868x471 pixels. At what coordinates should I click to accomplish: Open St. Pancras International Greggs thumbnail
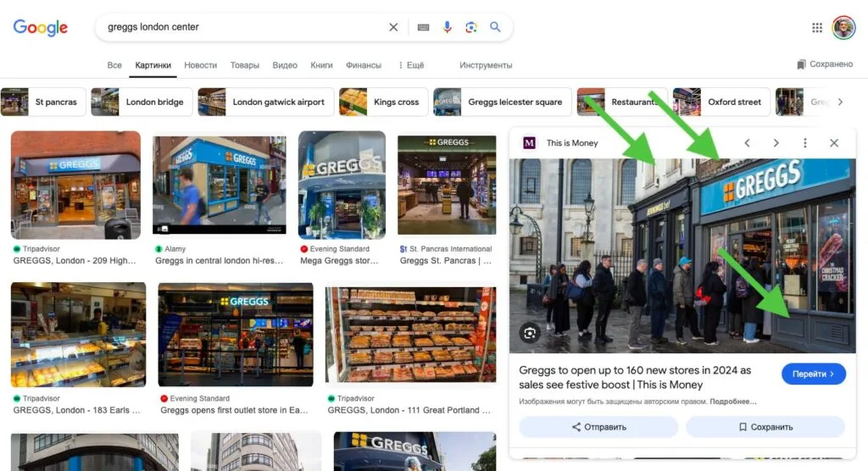(447, 185)
